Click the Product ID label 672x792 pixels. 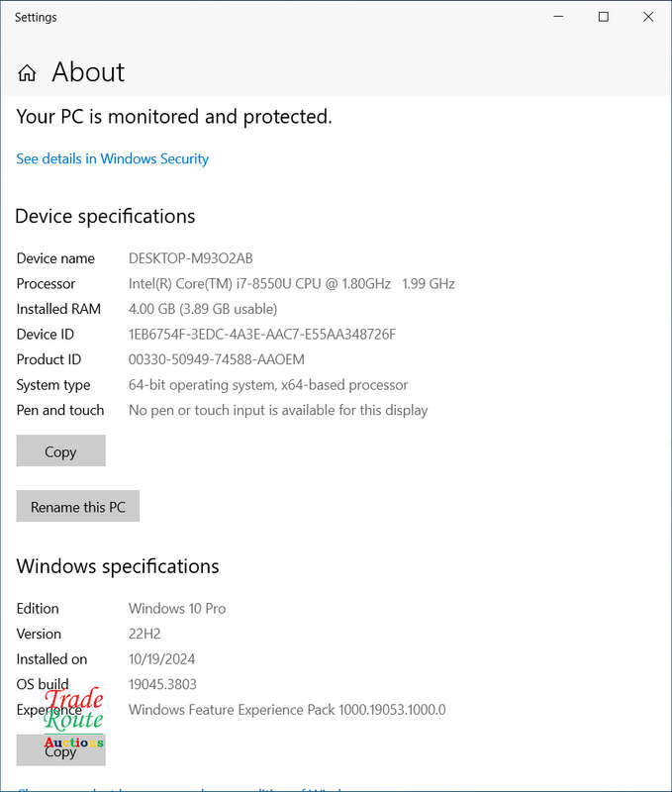pyautogui.click(x=48, y=359)
